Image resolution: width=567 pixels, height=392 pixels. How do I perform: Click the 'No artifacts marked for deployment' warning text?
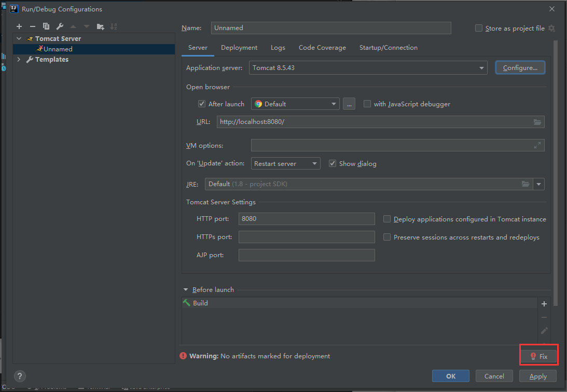pos(275,356)
